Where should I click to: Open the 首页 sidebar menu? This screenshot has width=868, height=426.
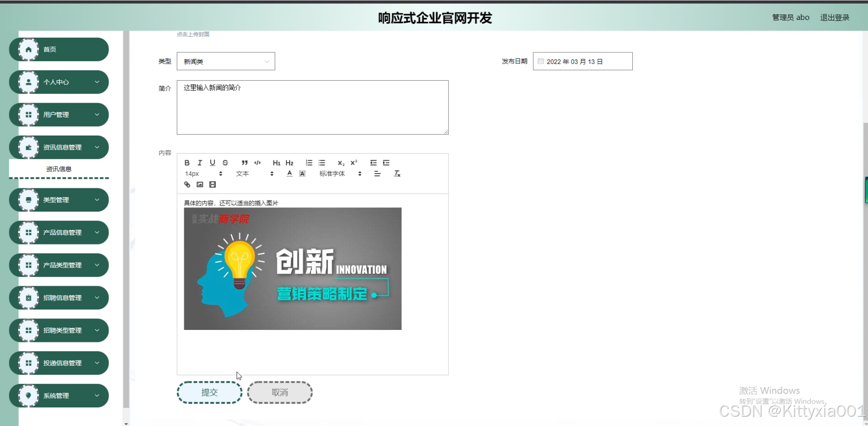(x=59, y=49)
